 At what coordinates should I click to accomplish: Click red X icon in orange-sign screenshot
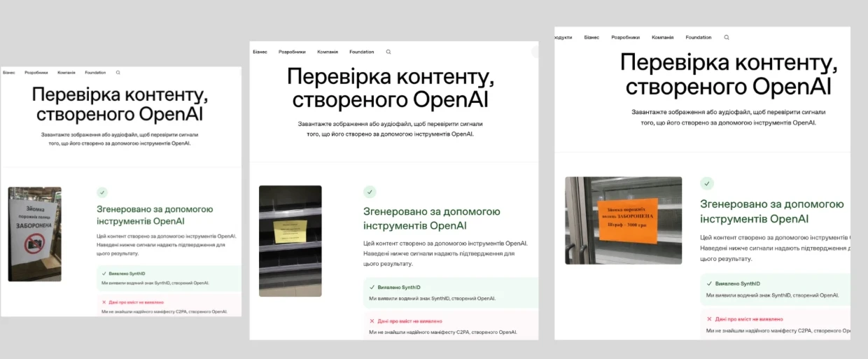(709, 318)
